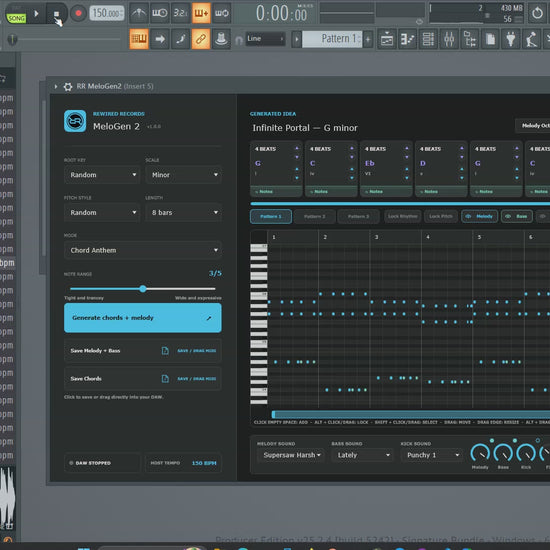Toggle the magnet snap icon

[x=239, y=40]
